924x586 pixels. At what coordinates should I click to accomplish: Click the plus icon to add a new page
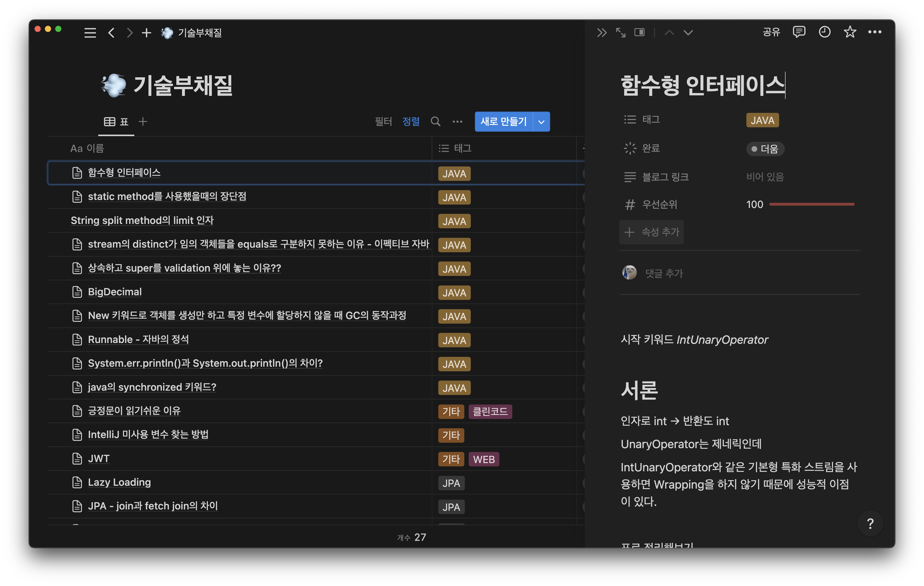tap(146, 33)
